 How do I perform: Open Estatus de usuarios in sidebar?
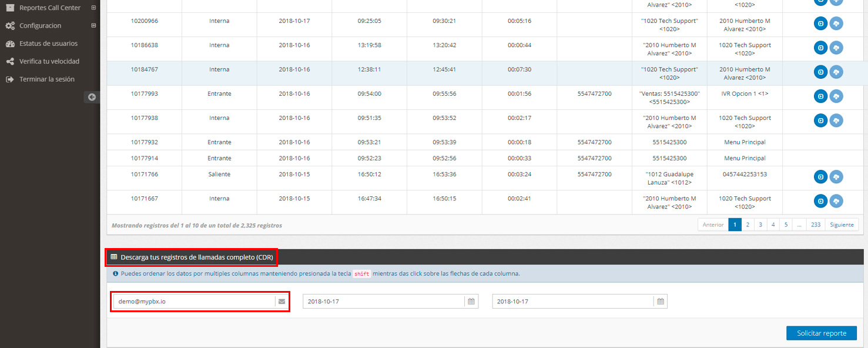48,43
